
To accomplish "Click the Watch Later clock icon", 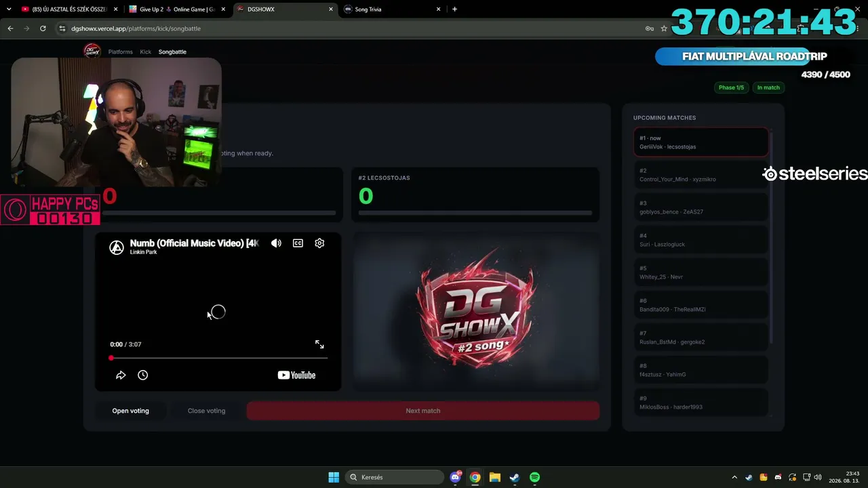I will point(142,375).
